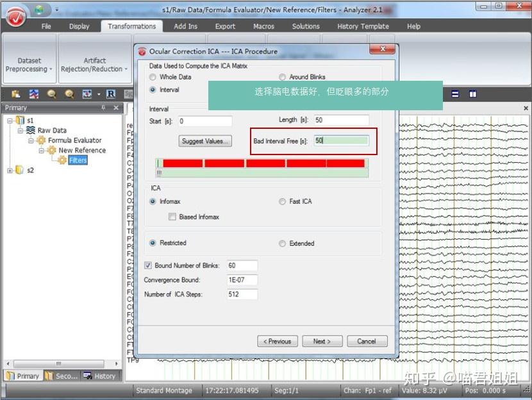Click the red Analyzer application button
The image size is (532, 400).
pyautogui.click(x=16, y=17)
